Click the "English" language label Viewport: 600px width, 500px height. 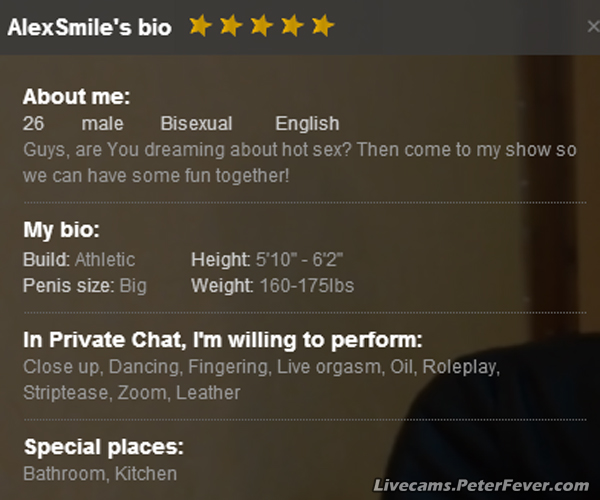[x=307, y=124]
